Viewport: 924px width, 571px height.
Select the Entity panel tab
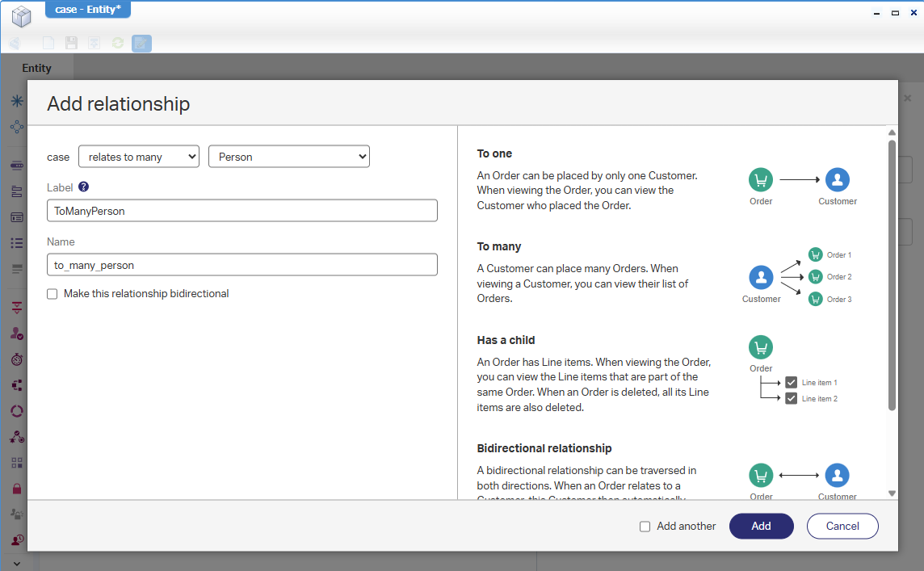pyautogui.click(x=37, y=69)
